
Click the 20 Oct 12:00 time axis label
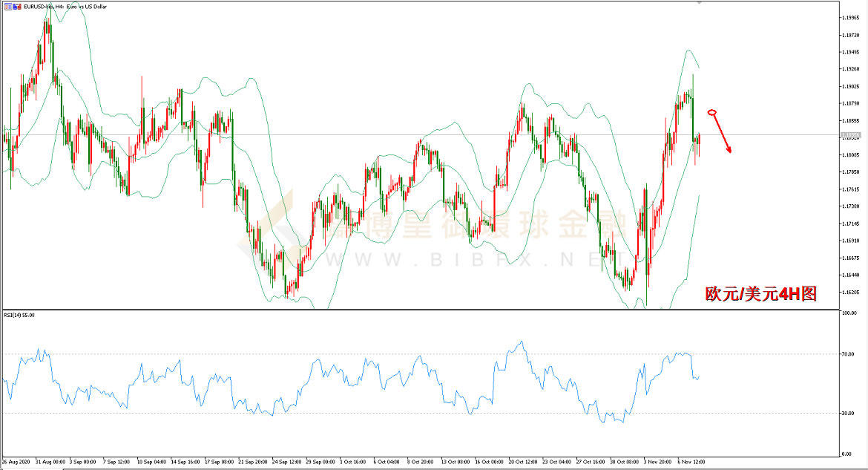tap(522, 461)
